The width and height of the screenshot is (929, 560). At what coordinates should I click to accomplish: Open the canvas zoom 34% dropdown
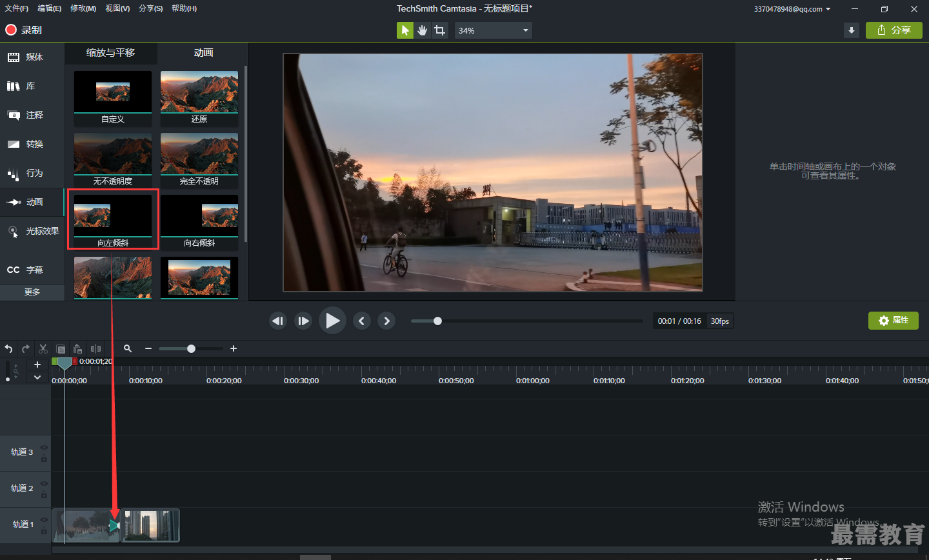[x=494, y=30]
